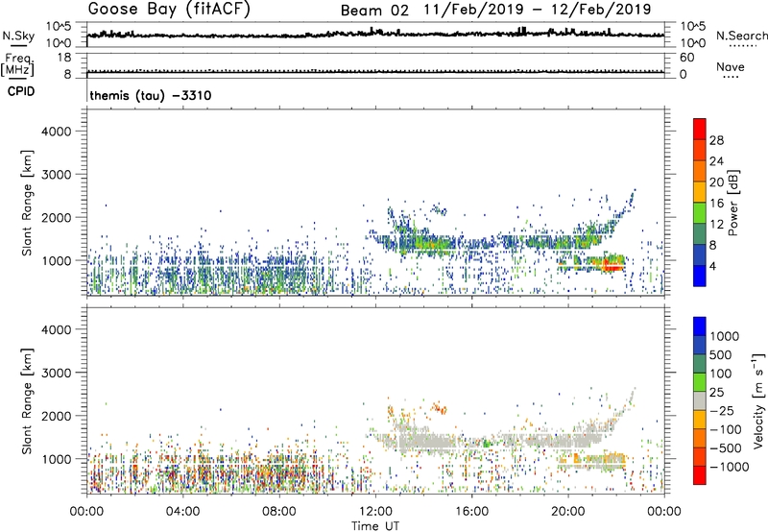
Task: Click the '4000' tick of the power panel
Action: (x=56, y=132)
